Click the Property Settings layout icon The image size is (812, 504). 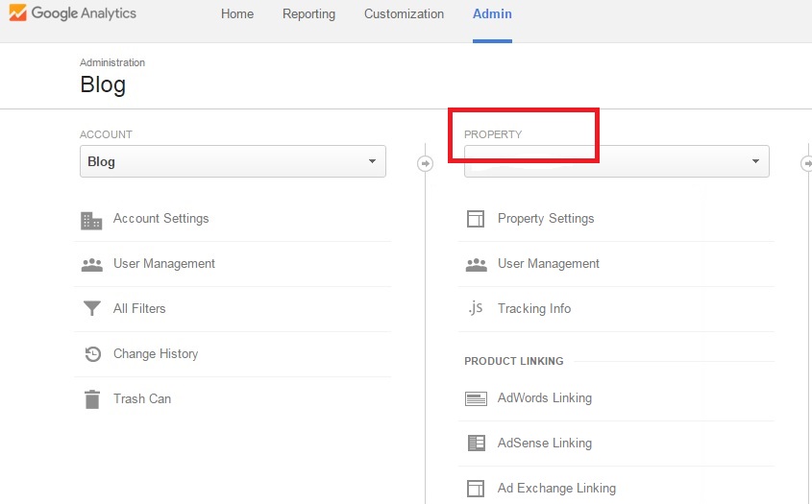(475, 219)
